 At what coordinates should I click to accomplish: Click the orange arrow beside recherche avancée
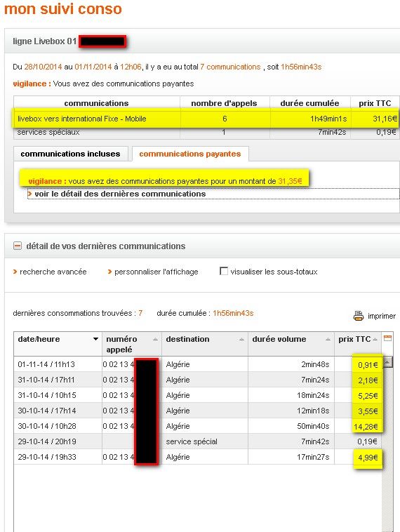[x=15, y=272]
